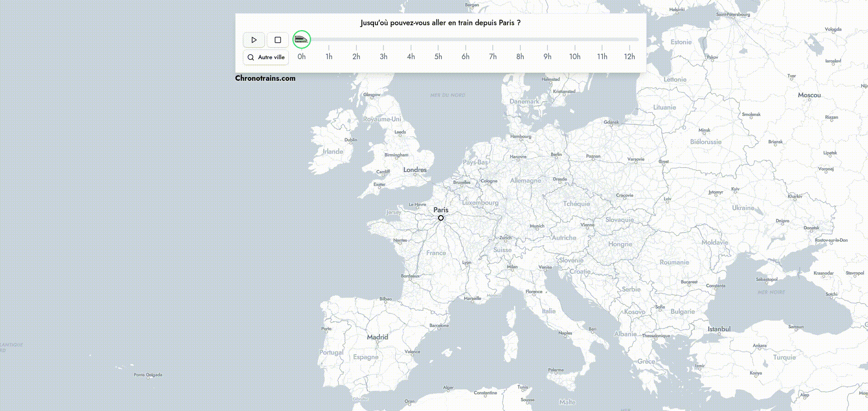The image size is (868, 411).
Task: Select Barcelone on the map
Action: (x=439, y=326)
